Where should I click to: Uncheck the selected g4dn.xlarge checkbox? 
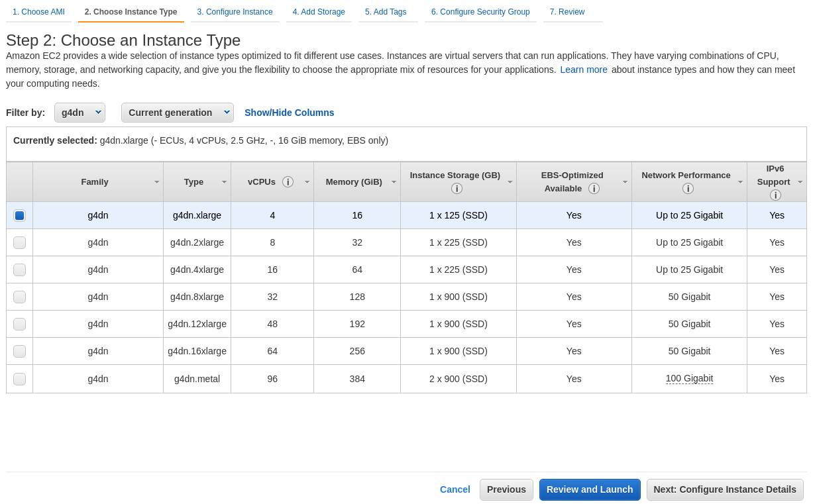coord(19,215)
